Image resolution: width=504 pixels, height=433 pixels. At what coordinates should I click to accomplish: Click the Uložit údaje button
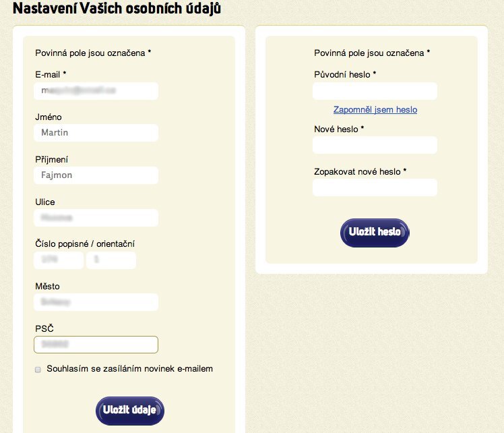coord(130,410)
